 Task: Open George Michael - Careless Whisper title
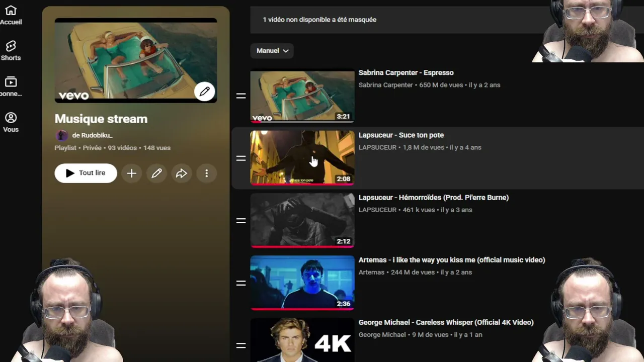point(446,322)
